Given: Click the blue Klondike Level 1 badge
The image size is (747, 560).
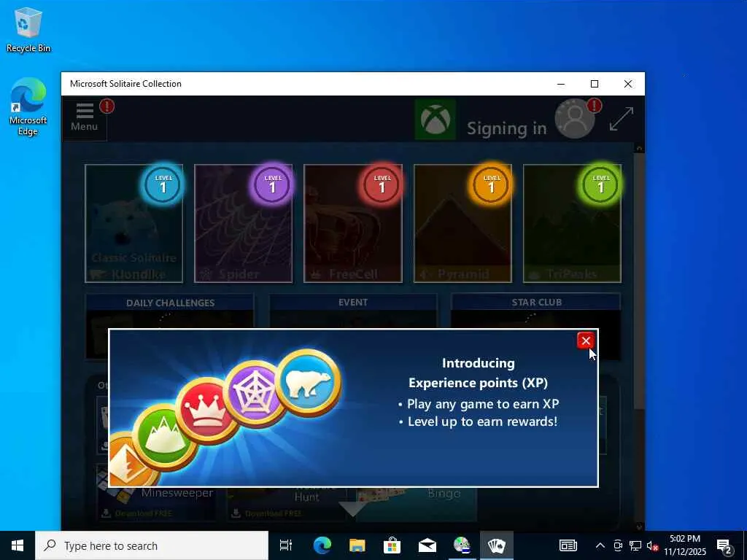Looking at the screenshot, I should pyautogui.click(x=163, y=184).
